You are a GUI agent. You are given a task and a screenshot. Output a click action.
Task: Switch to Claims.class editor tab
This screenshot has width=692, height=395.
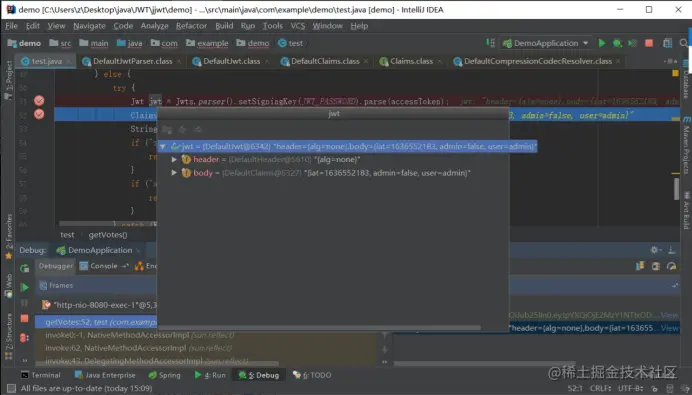pyautogui.click(x=411, y=61)
